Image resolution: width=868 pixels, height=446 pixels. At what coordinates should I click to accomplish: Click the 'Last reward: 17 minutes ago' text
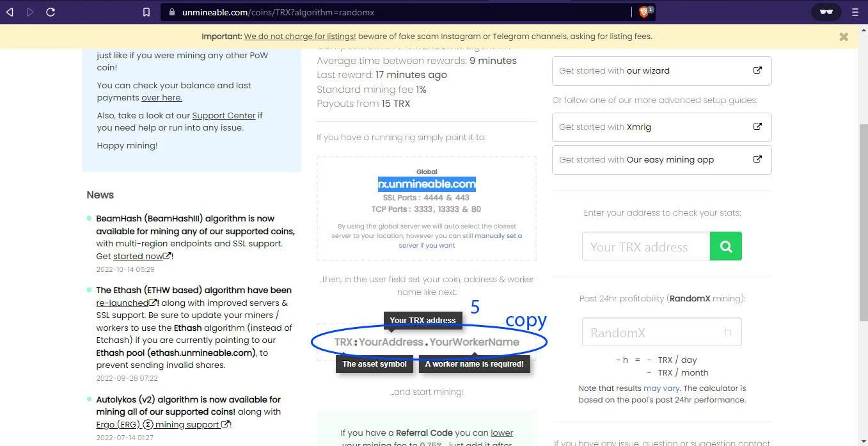pos(382,75)
